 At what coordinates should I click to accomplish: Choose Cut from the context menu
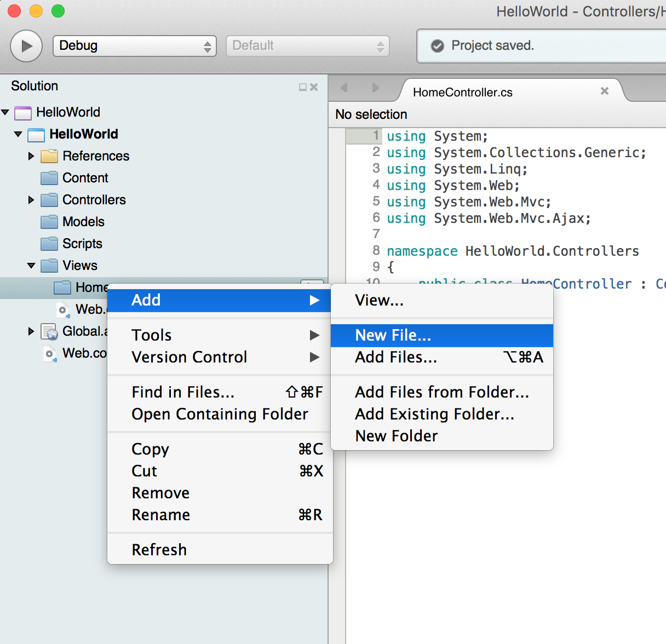pos(219,471)
